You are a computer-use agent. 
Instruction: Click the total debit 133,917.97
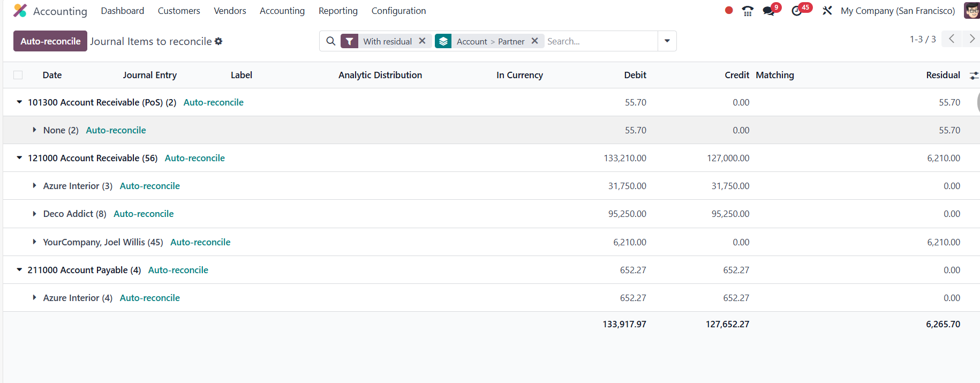coord(624,324)
